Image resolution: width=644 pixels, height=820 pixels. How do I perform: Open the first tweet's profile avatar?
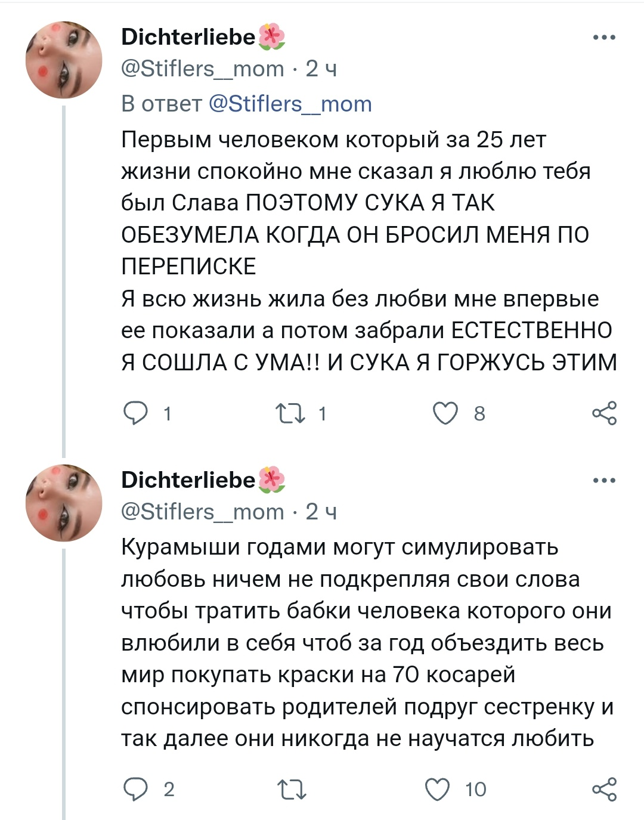tap(64, 60)
